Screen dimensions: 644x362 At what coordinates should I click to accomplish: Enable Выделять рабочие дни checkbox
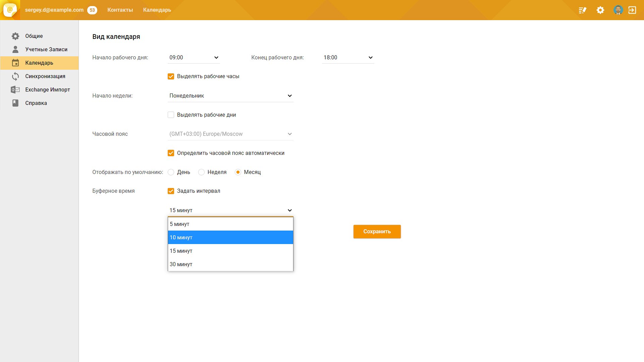click(x=171, y=115)
